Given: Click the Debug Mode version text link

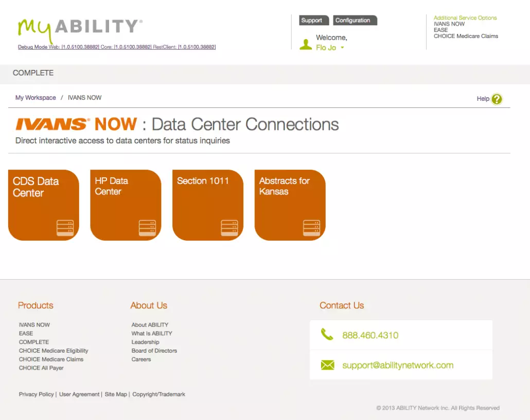Looking at the screenshot, I should 117,47.
